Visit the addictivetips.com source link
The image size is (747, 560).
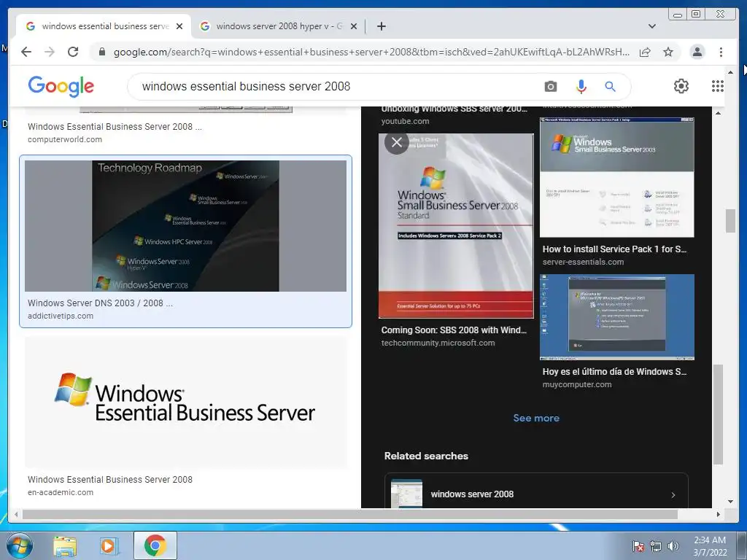pos(61,316)
